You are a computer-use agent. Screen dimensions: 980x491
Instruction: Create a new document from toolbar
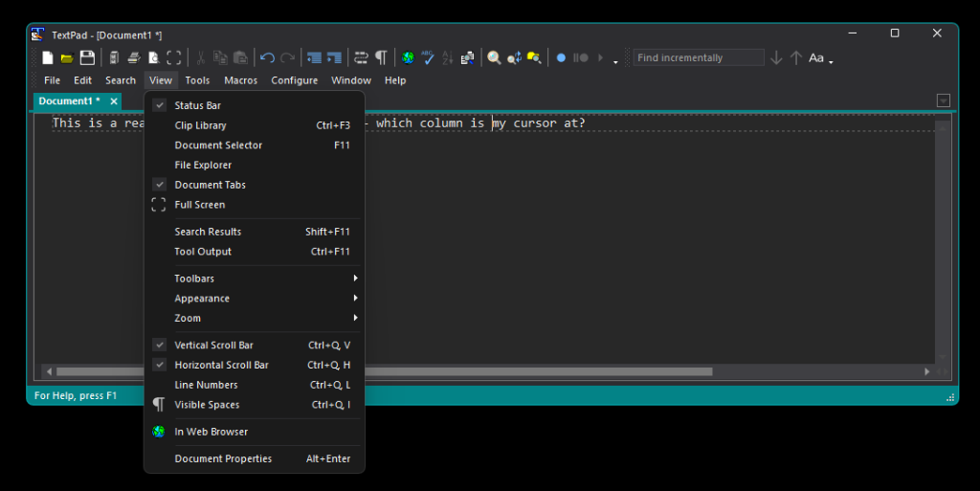coord(48,57)
